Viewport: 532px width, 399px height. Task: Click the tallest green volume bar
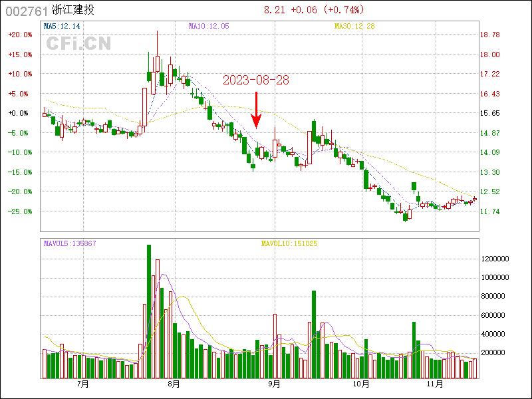(x=149, y=311)
